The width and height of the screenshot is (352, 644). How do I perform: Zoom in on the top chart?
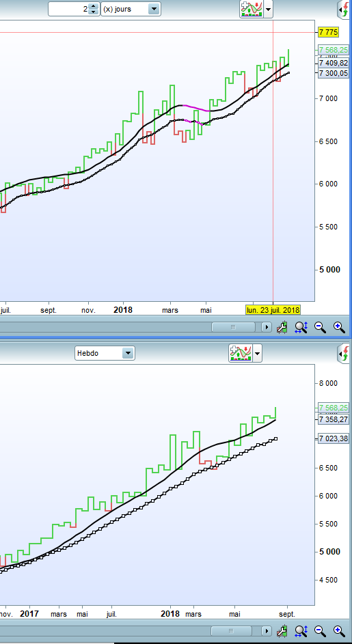[x=339, y=327]
